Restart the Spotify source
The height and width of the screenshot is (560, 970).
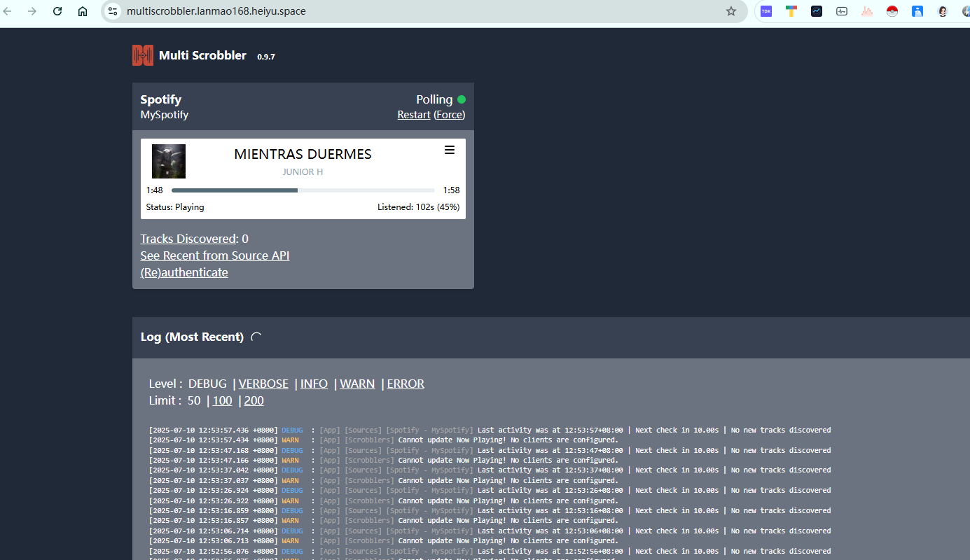(x=414, y=115)
